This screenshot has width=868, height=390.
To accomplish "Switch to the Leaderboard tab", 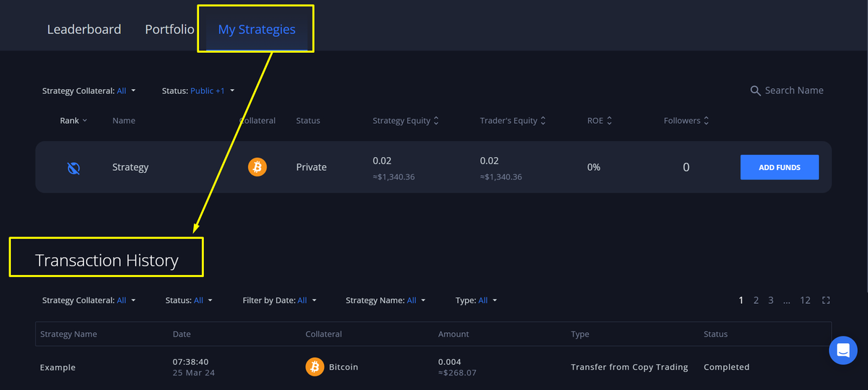I will coord(84,30).
